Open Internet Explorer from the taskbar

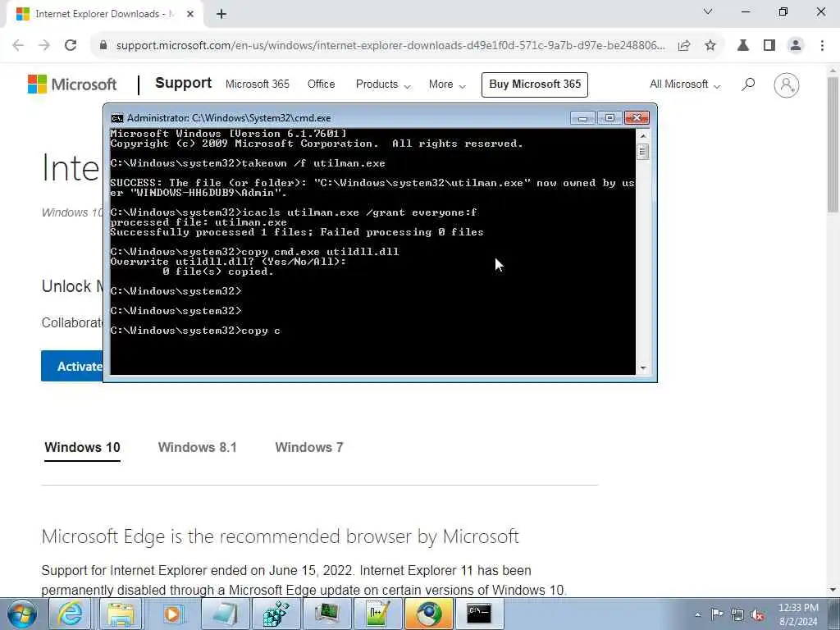pyautogui.click(x=71, y=614)
